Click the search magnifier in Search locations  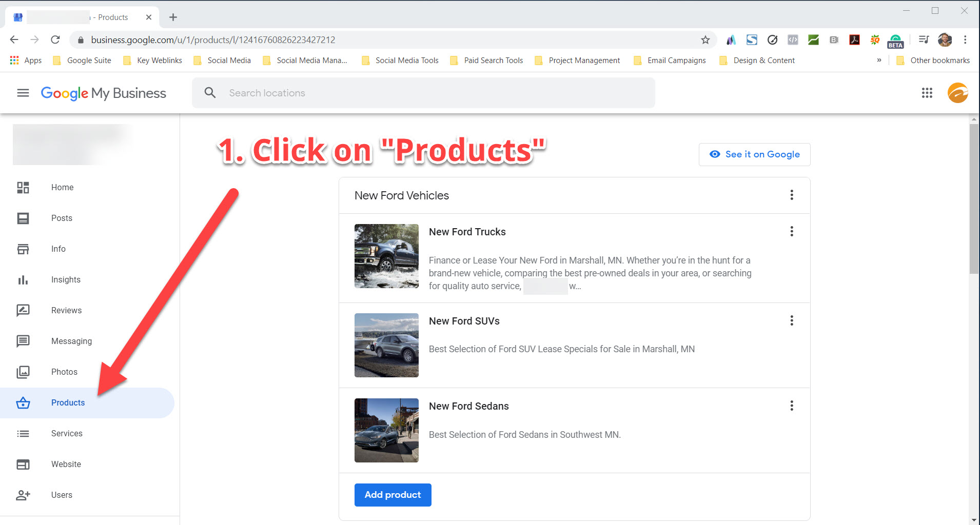click(x=210, y=93)
